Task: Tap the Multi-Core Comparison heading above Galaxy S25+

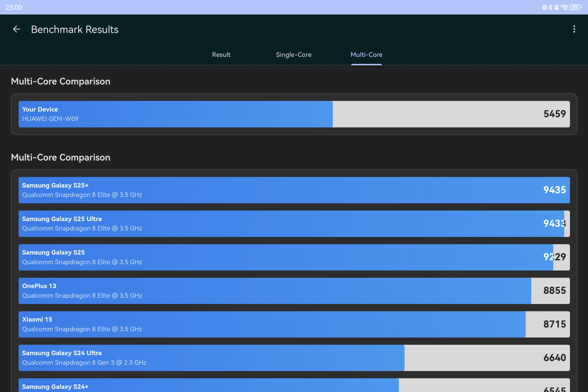Action: [61, 158]
